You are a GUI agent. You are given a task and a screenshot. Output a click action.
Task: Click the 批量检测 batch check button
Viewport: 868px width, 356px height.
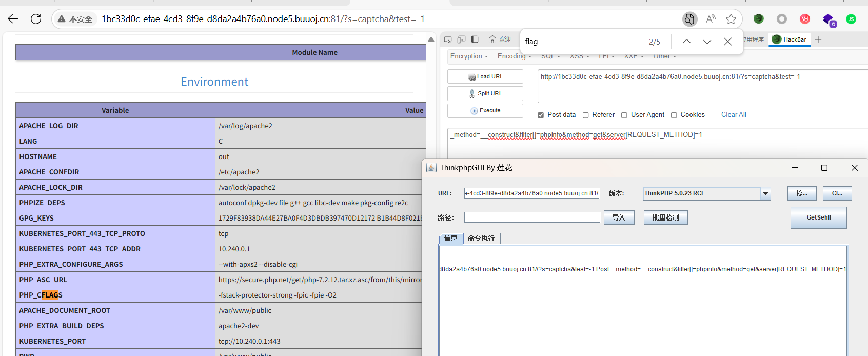[x=666, y=217]
